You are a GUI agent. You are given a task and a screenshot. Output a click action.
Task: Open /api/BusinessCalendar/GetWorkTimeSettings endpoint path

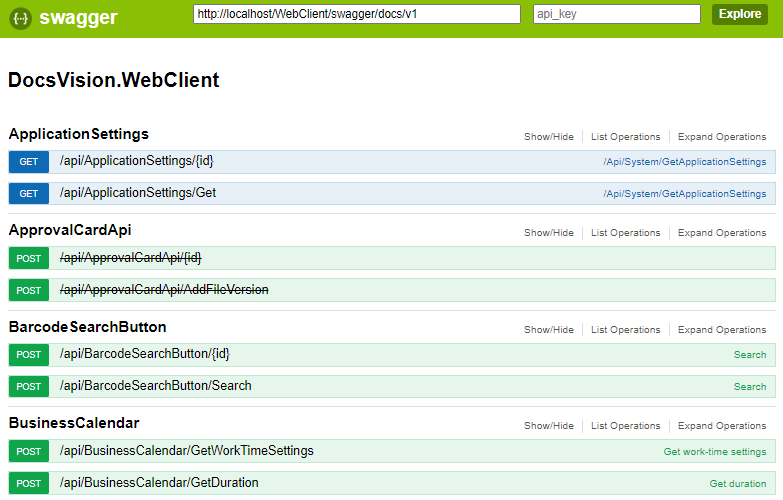tap(187, 451)
